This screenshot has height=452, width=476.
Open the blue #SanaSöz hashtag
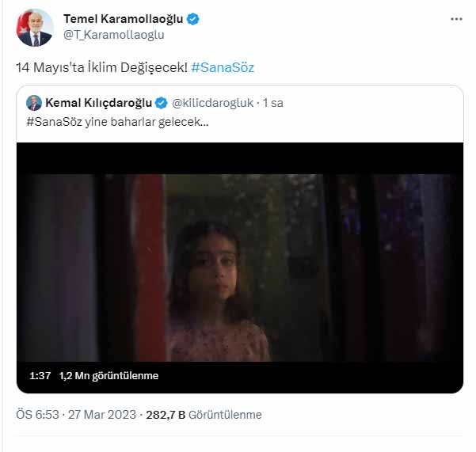pos(223,68)
